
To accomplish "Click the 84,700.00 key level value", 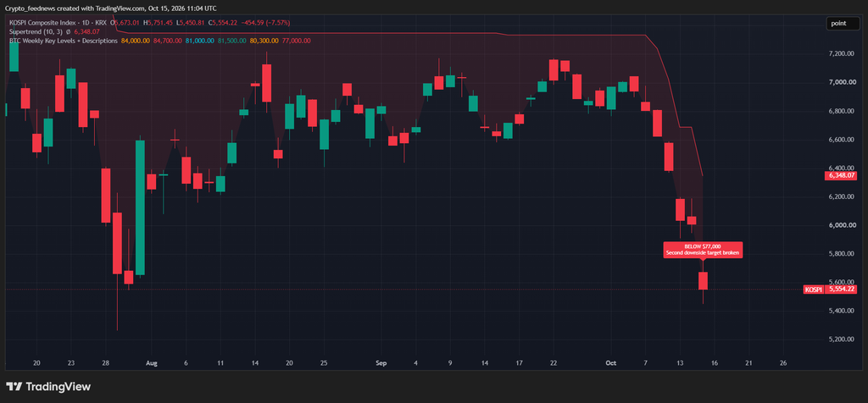I will (167, 41).
